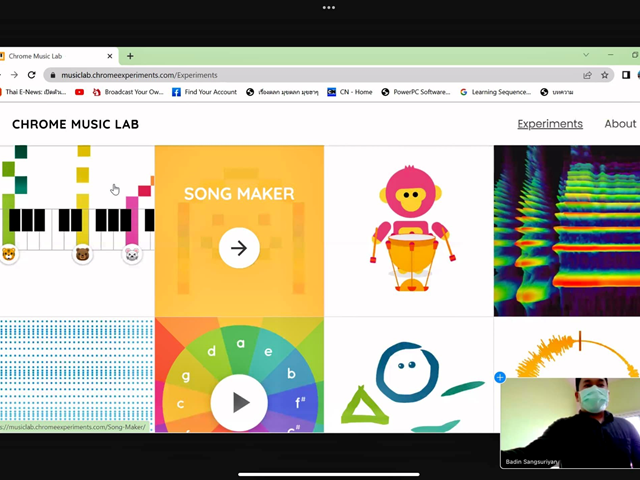Select the 'f#' segment on the chord wheel
Screen dimensions: 640x480
[x=300, y=402]
